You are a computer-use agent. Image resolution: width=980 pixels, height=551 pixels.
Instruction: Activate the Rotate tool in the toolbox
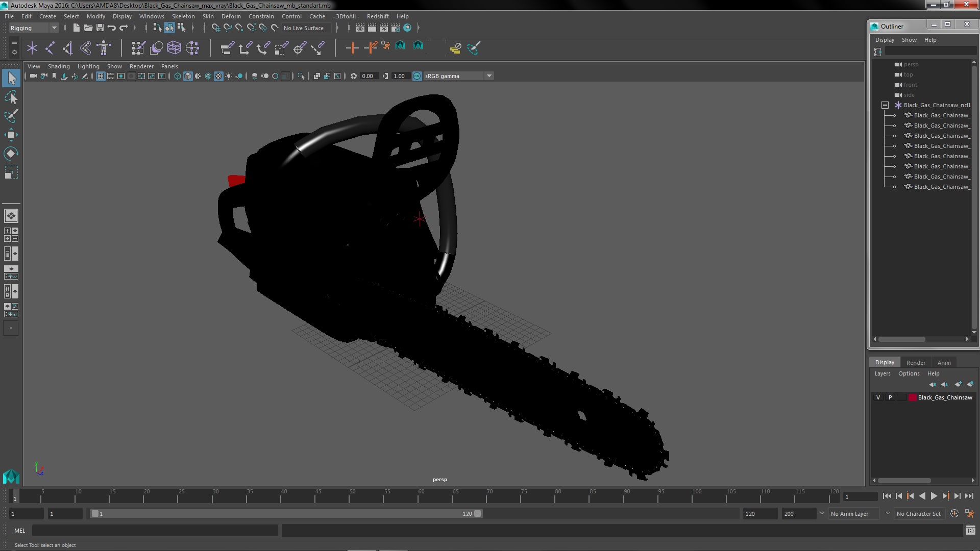click(11, 154)
